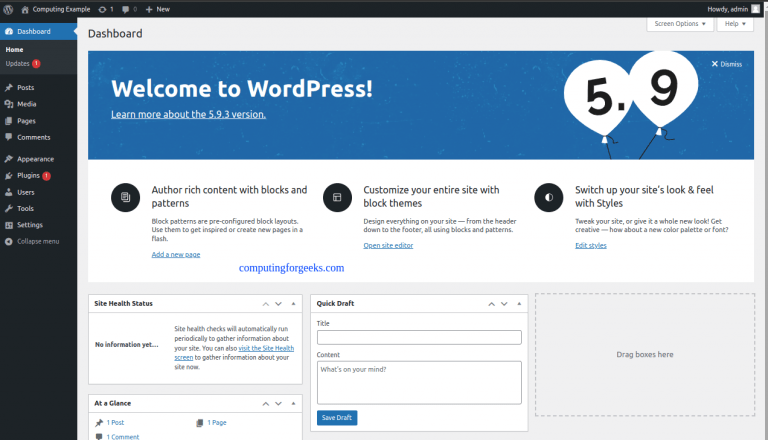Dismiss the Welcome to WordPress panel
768x440 pixels.
tap(727, 64)
